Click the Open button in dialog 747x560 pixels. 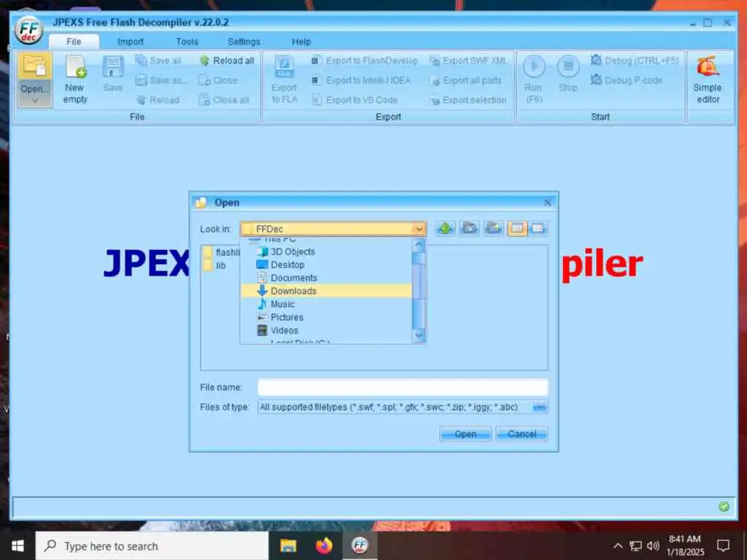coord(465,434)
